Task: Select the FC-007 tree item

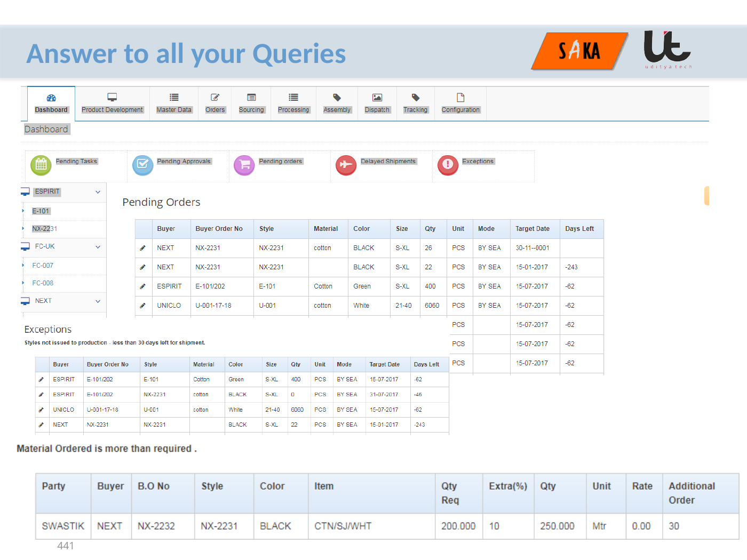Action: pyautogui.click(x=43, y=266)
